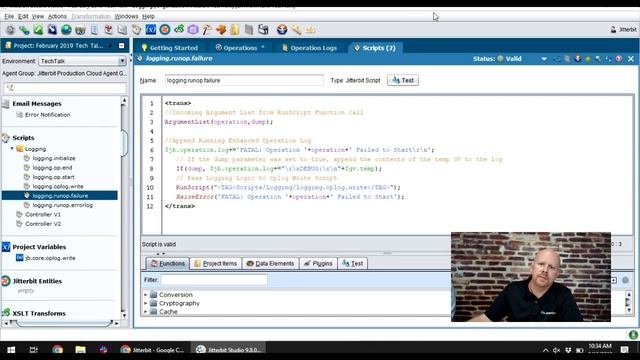Click the down-arrow deploy icon in script header

(578, 59)
